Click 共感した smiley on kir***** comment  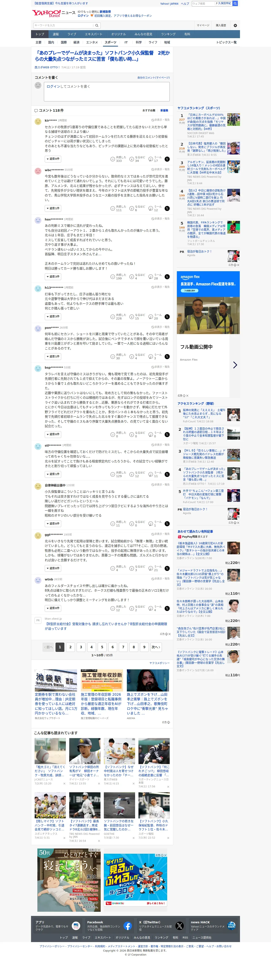pos(113,159)
